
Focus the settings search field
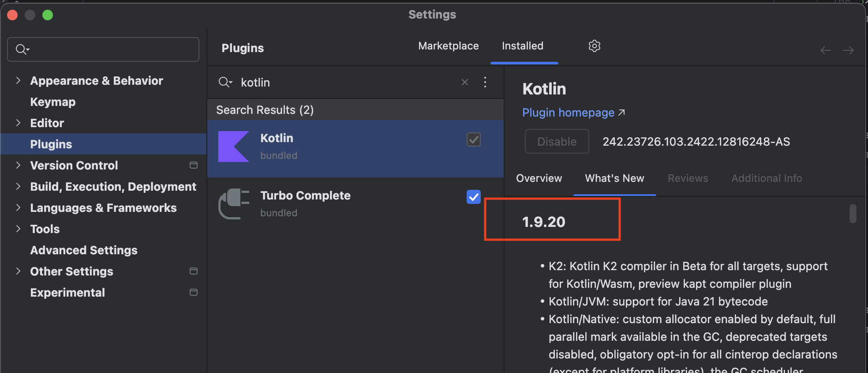[103, 49]
